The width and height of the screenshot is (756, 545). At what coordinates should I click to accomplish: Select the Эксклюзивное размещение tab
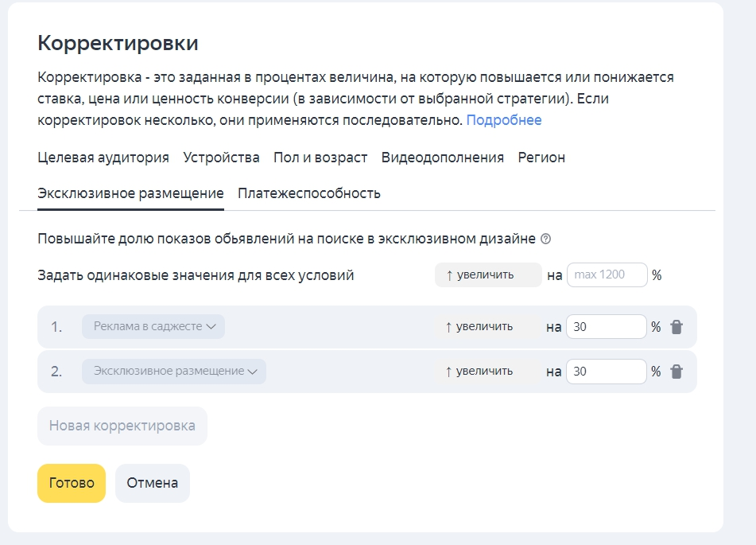[130, 193]
